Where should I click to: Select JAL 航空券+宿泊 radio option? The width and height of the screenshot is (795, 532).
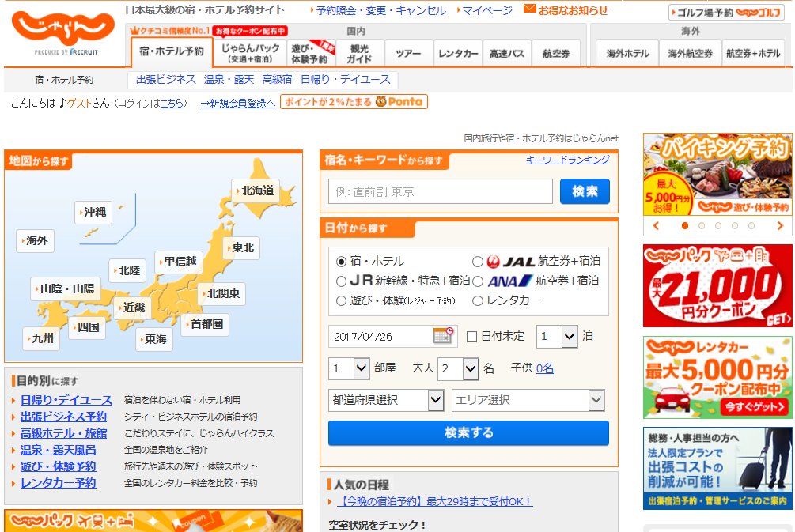pos(478,262)
